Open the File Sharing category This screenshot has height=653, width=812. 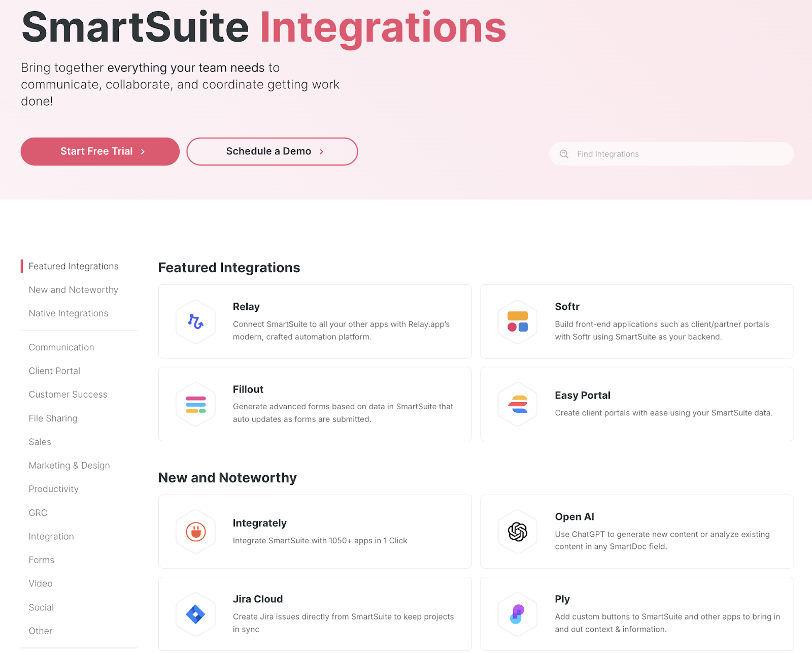tap(53, 418)
